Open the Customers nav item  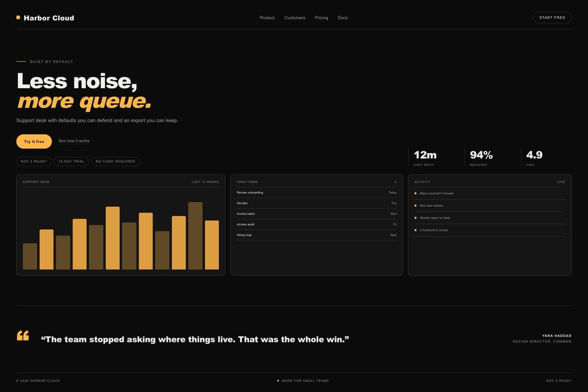294,18
